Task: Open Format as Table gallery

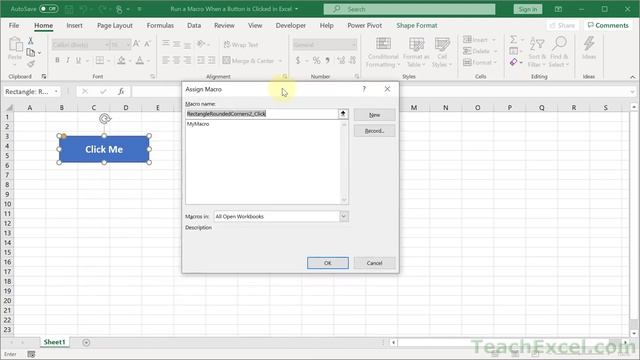Action: coord(416,52)
